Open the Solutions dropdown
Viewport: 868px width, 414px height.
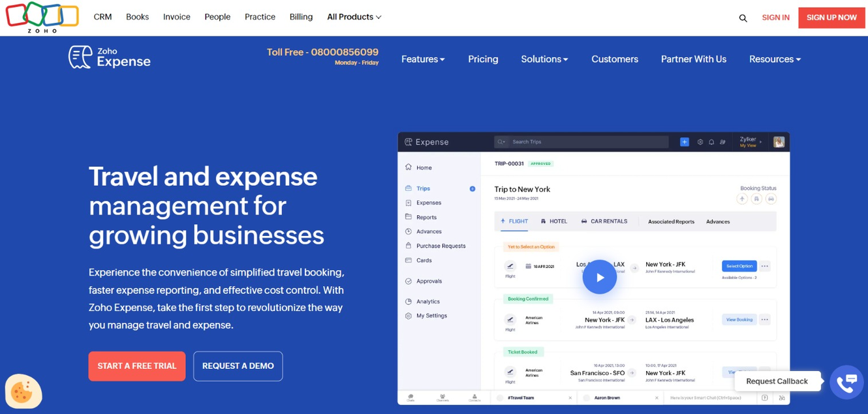point(544,59)
